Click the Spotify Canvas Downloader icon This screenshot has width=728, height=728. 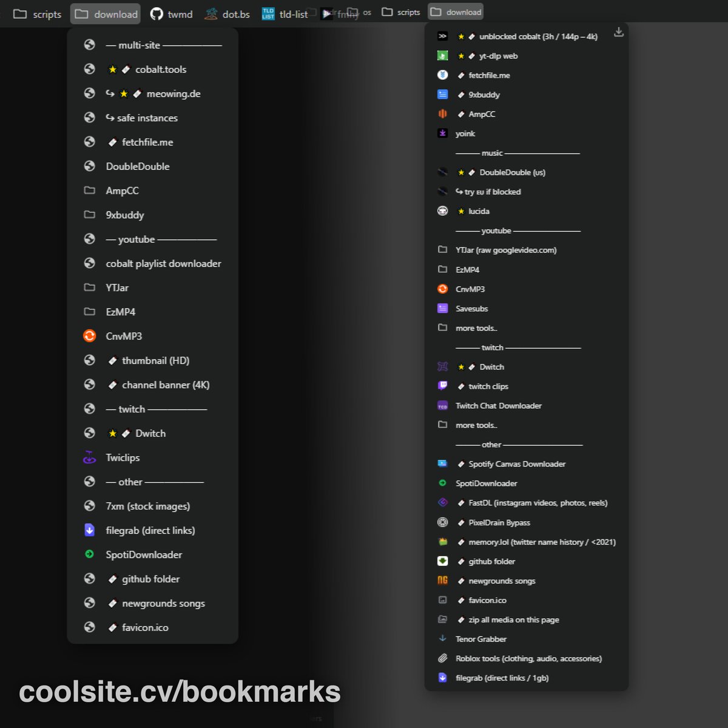tap(442, 464)
